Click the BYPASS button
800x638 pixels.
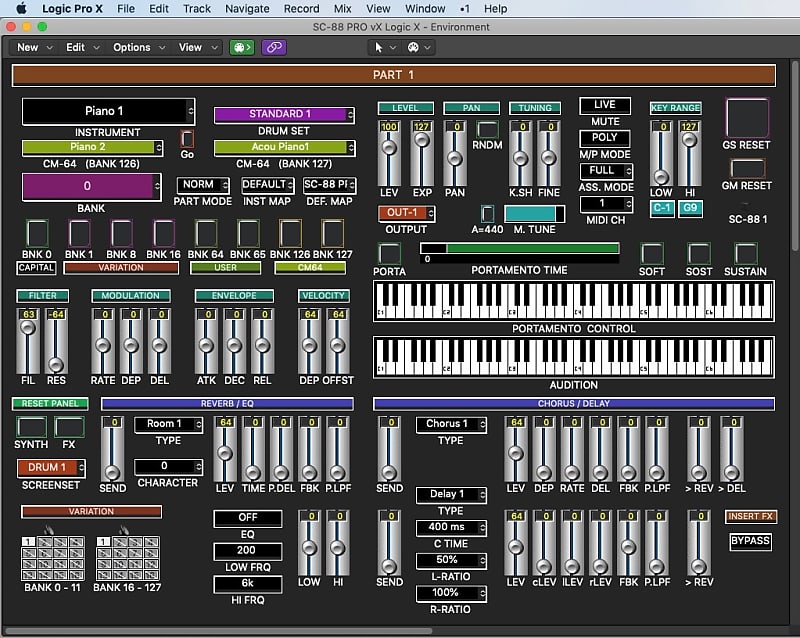pyautogui.click(x=751, y=541)
